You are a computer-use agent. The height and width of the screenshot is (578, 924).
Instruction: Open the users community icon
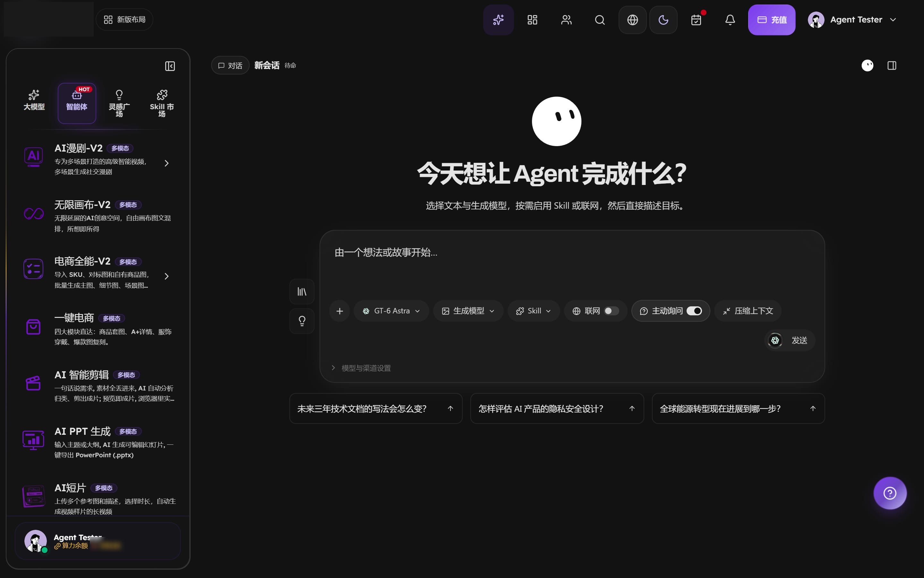point(566,20)
